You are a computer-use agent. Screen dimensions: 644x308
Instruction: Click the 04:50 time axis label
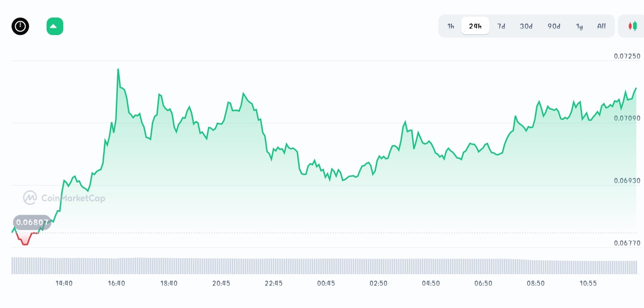coord(431,283)
